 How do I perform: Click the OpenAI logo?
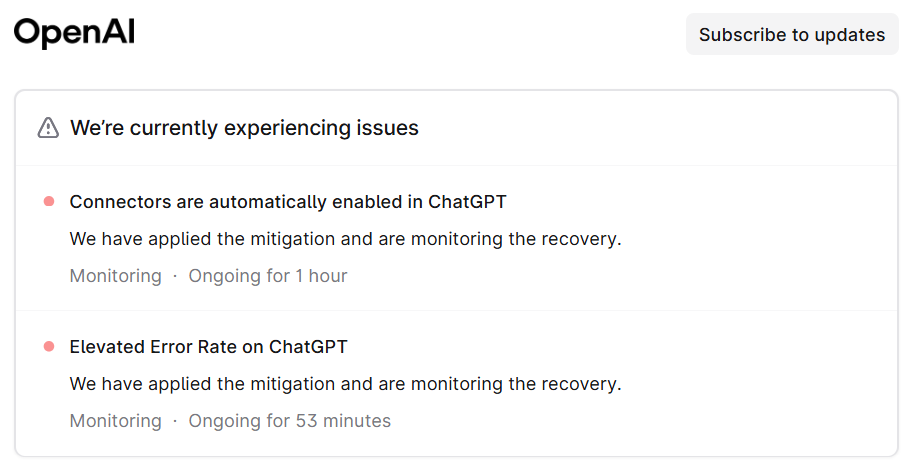click(x=74, y=34)
